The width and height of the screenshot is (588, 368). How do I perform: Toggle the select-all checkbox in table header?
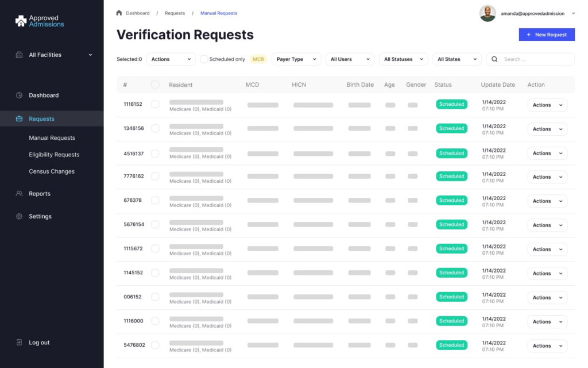tap(155, 85)
